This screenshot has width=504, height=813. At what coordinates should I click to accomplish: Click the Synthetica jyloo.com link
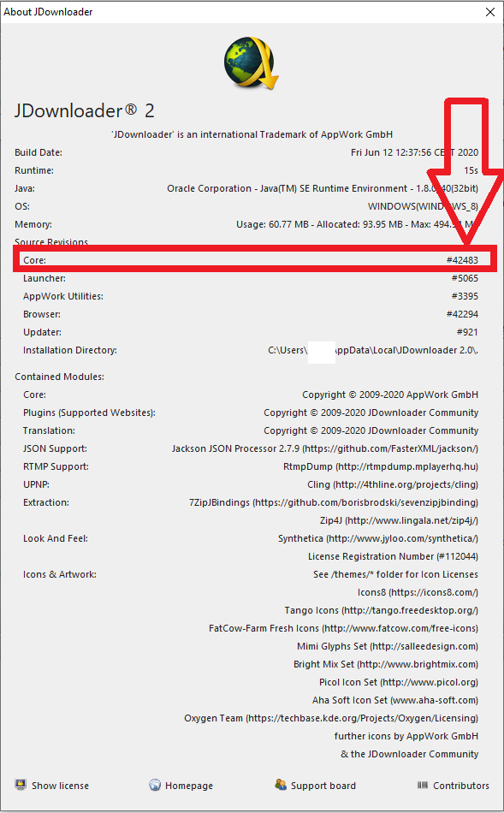point(378,538)
